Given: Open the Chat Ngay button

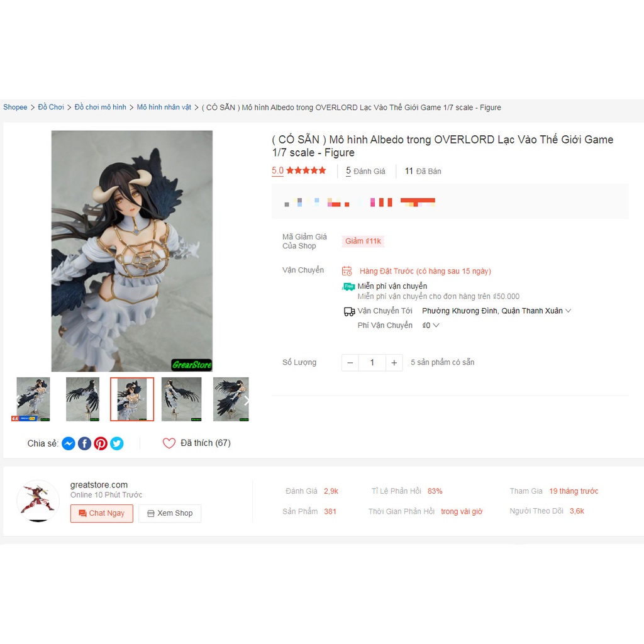Looking at the screenshot, I should [x=102, y=513].
